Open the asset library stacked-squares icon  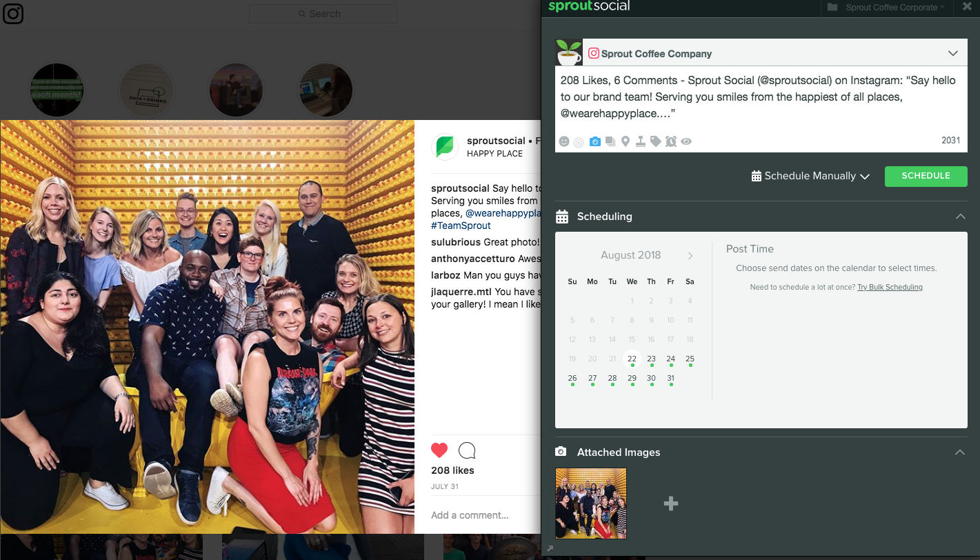[610, 141]
